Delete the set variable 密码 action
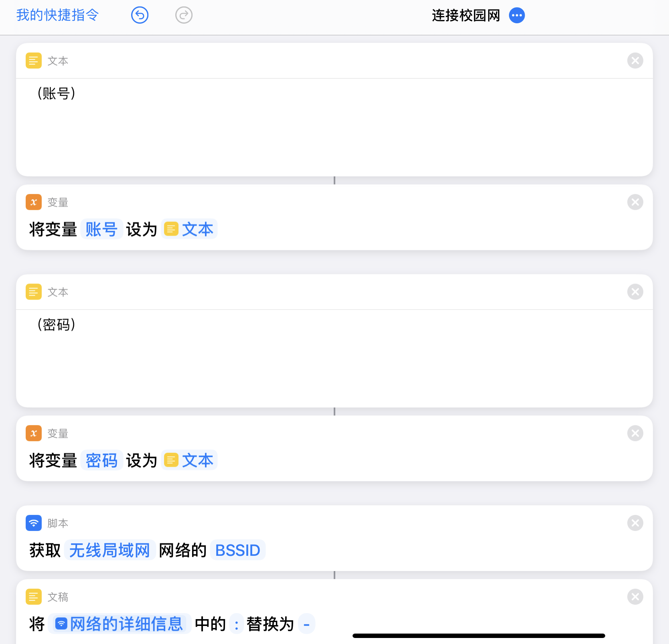Viewport: 669px width, 644px height. (x=635, y=433)
